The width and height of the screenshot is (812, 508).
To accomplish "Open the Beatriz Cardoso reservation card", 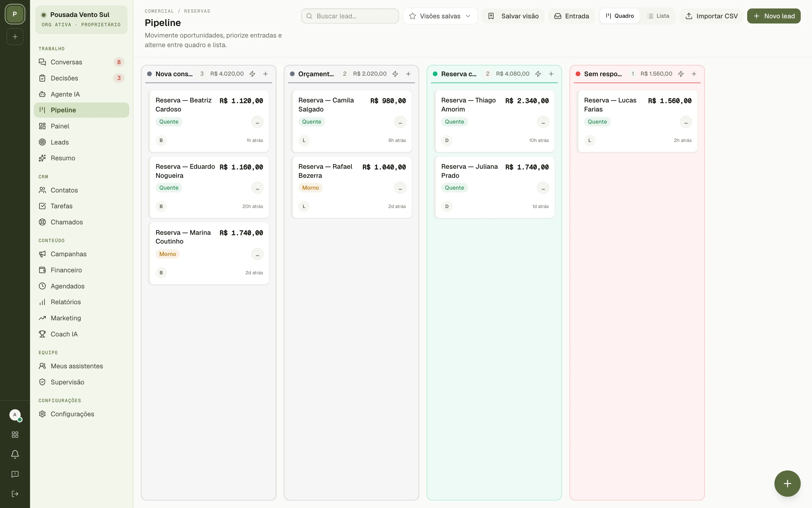I will [209, 121].
